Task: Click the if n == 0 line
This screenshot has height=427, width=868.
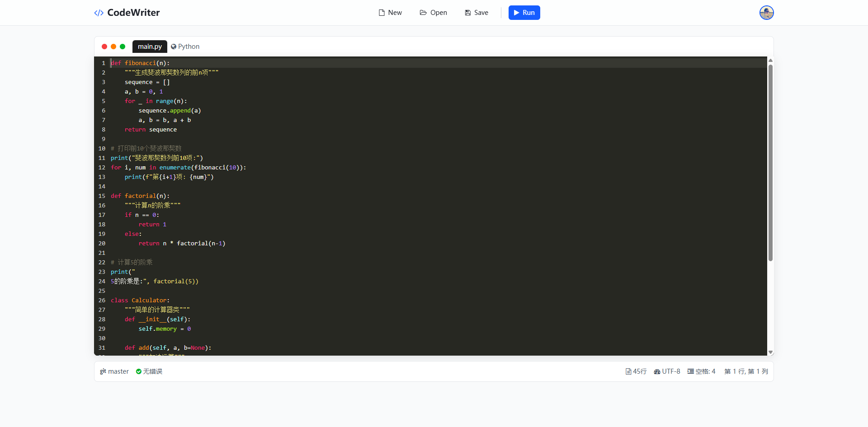Action: pos(142,215)
